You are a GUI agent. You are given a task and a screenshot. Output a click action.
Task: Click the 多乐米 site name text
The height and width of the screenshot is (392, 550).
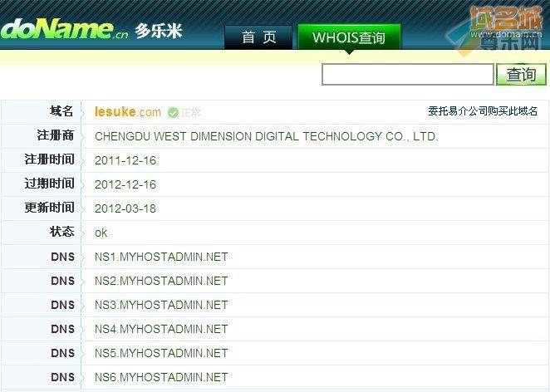(x=159, y=31)
